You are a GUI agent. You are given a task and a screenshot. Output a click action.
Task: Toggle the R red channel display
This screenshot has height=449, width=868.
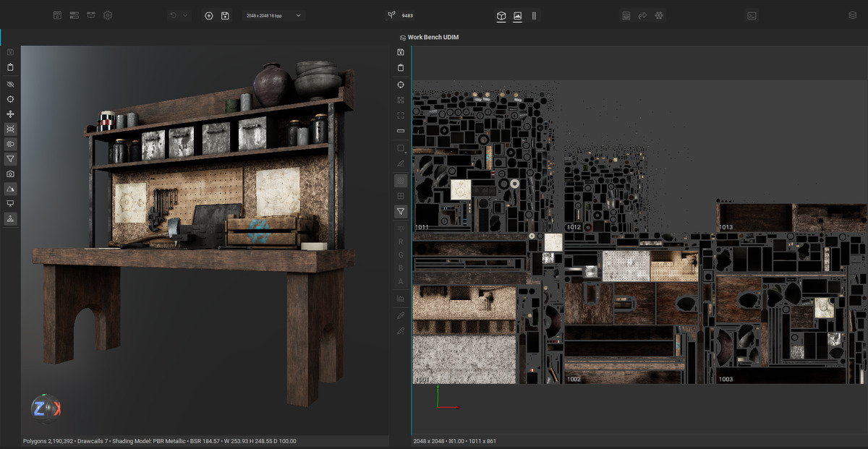[x=401, y=241]
